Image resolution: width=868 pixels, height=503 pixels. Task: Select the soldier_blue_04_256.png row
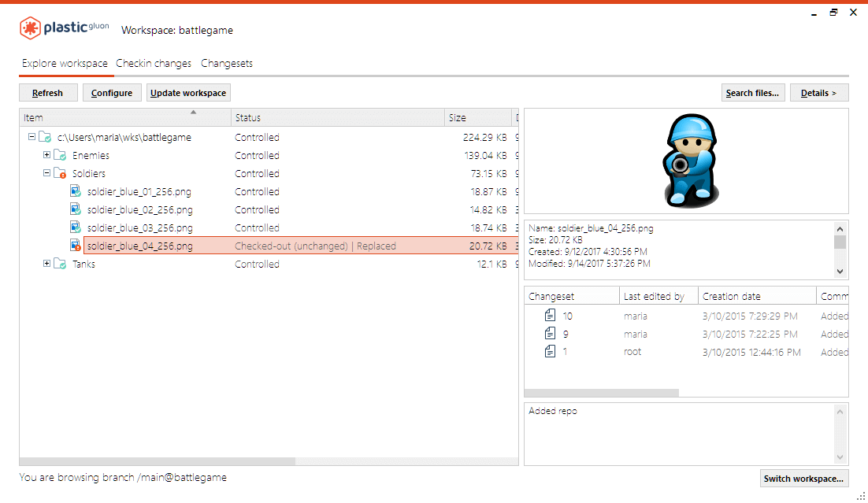[301, 246]
